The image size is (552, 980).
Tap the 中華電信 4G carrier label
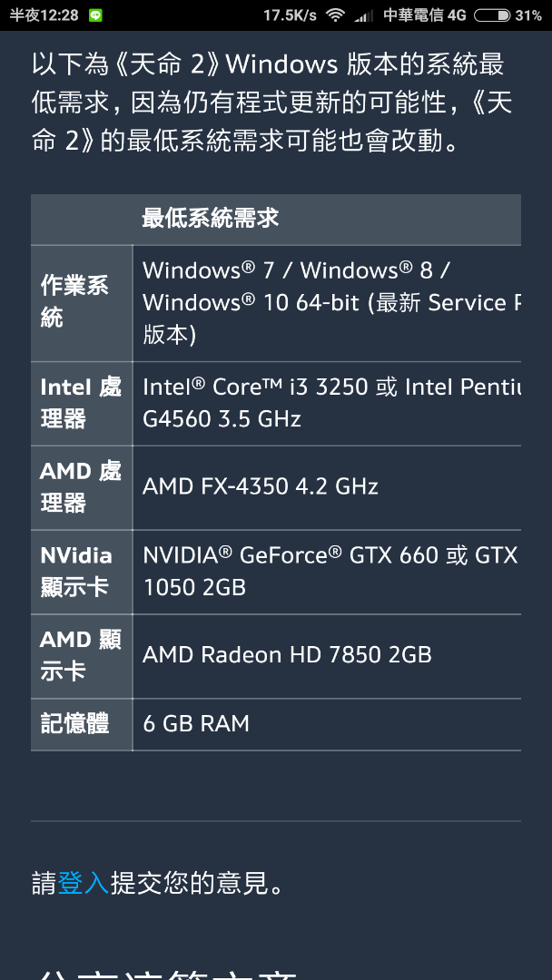[425, 15]
